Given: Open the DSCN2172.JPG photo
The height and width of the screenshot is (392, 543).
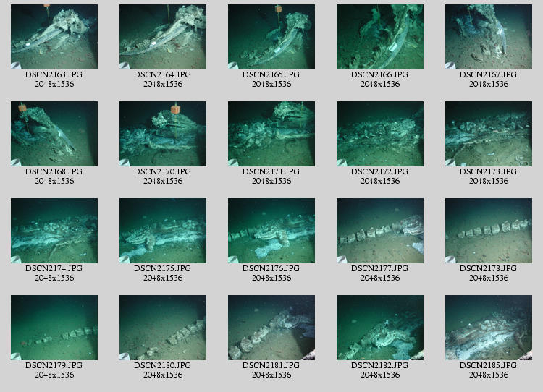Looking at the screenshot, I should [380, 134].
